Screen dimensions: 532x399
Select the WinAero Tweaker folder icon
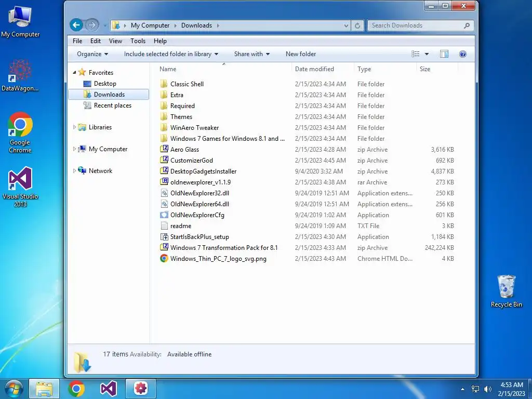[x=164, y=127]
